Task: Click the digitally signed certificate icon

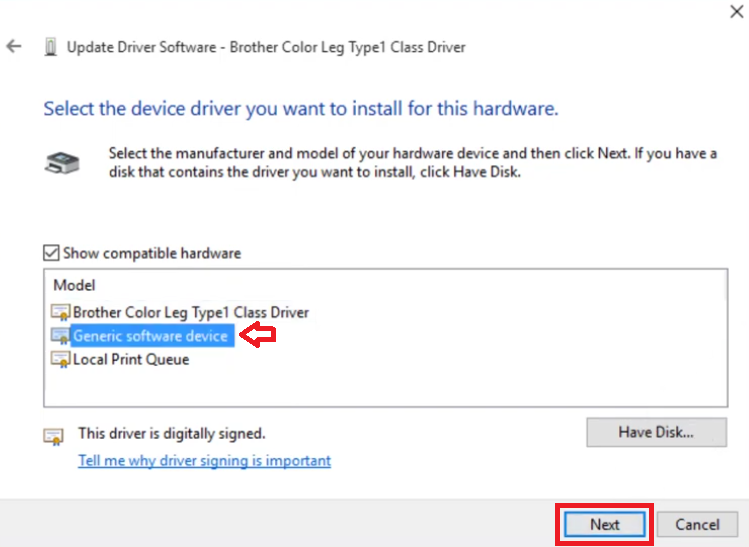Action: tap(52, 435)
